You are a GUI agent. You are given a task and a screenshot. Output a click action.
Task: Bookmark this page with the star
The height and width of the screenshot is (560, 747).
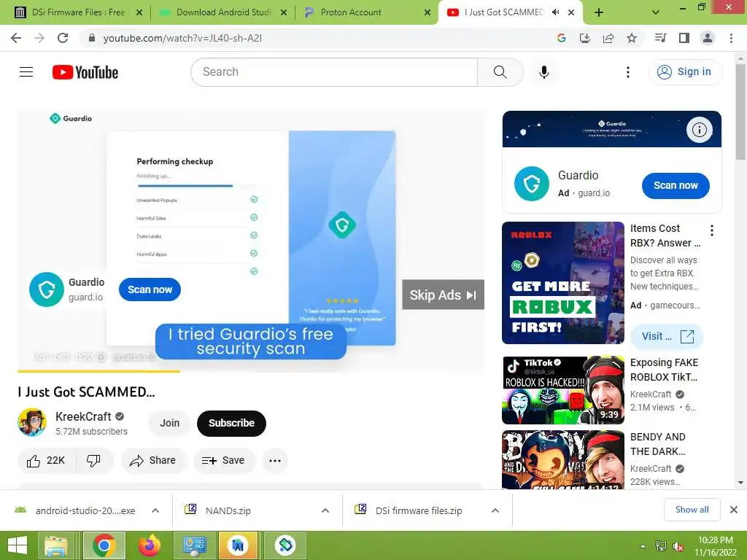[631, 38]
